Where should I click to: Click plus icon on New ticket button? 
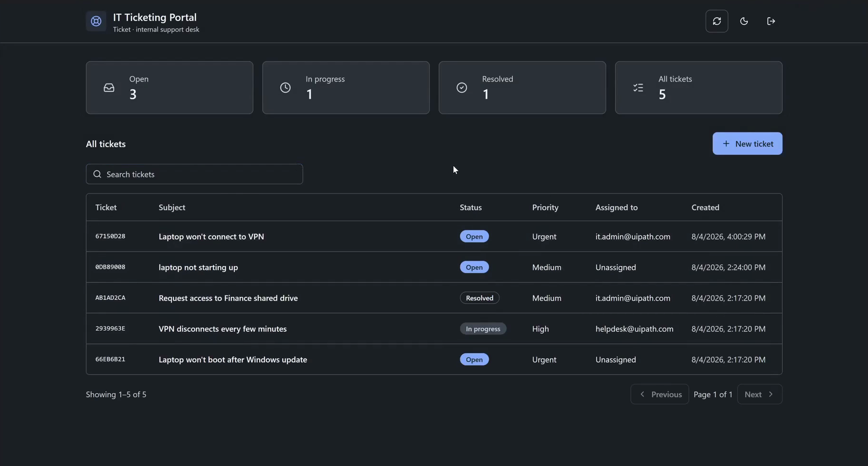click(x=726, y=144)
